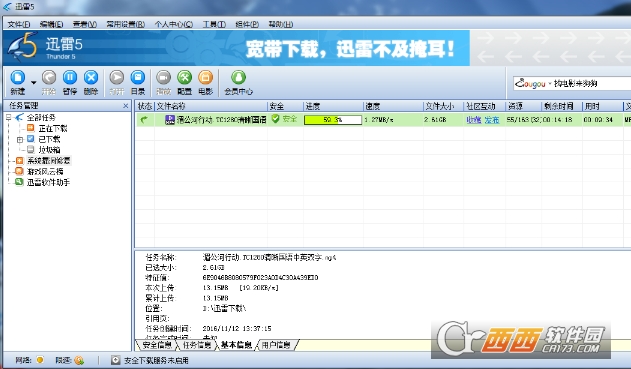Sort by the 资源 column header

point(523,106)
